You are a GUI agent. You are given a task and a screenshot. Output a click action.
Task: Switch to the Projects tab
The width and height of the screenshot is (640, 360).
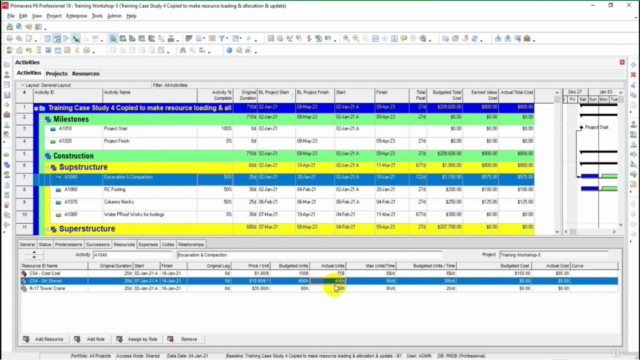point(56,73)
